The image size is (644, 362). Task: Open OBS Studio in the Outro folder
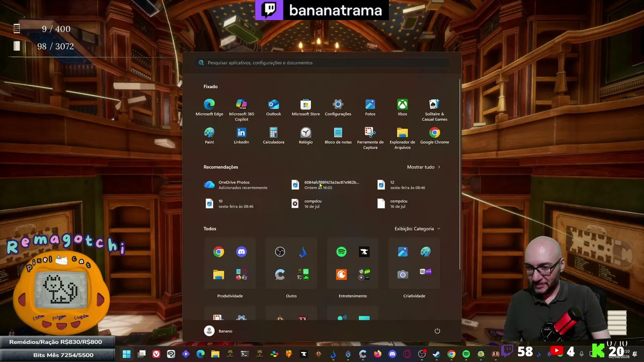coord(280,252)
